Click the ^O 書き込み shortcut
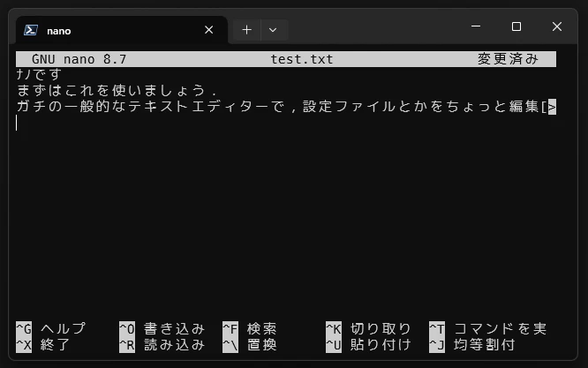The image size is (588, 368). coord(162,328)
